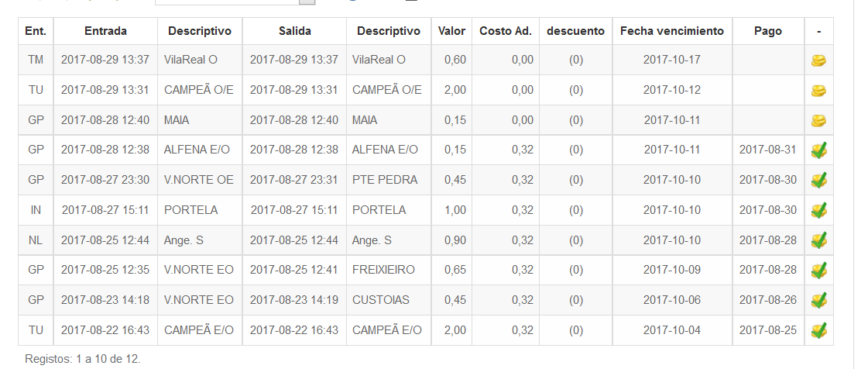The width and height of the screenshot is (868, 369).
Task: Click the coins pay icon for MAIA row
Action: click(818, 120)
